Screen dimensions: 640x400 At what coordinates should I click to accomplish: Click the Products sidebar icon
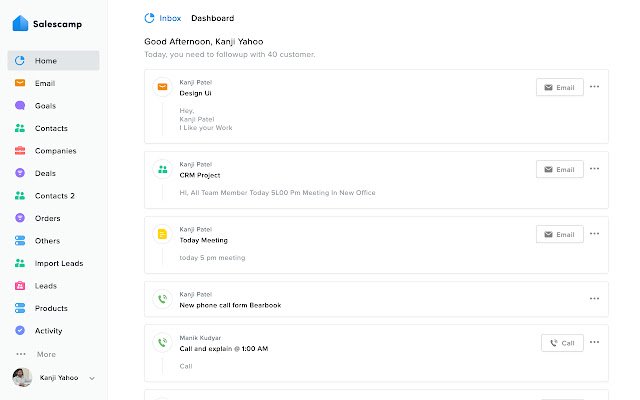(20, 308)
